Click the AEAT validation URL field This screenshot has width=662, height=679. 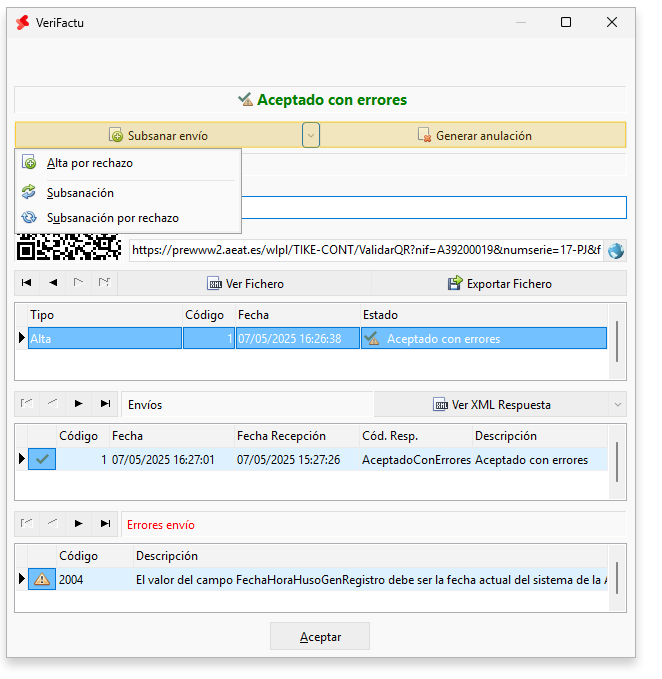coord(365,250)
